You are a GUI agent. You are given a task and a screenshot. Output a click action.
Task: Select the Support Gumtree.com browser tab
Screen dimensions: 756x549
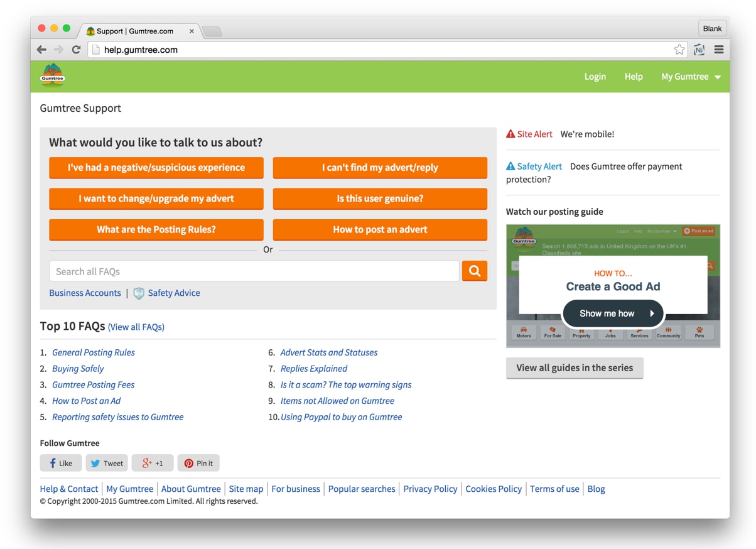[138, 31]
